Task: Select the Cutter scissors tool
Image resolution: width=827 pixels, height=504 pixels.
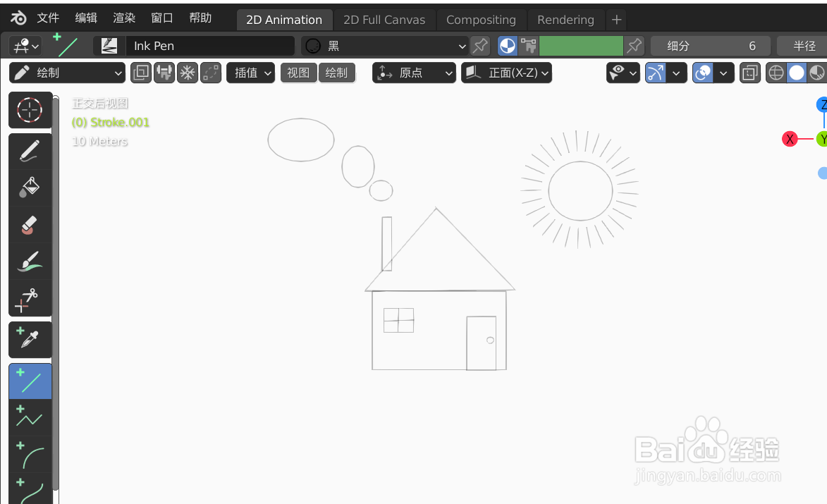Action: (x=30, y=298)
